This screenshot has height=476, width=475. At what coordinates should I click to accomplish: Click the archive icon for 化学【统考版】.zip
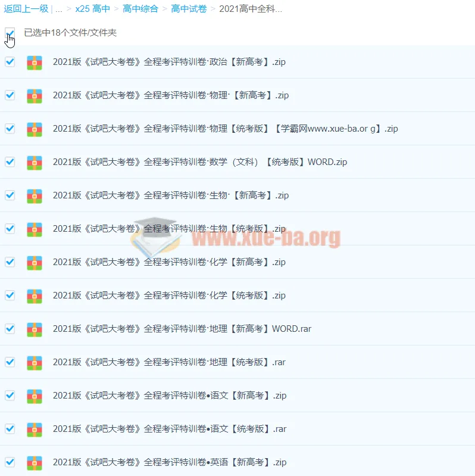[35, 296]
